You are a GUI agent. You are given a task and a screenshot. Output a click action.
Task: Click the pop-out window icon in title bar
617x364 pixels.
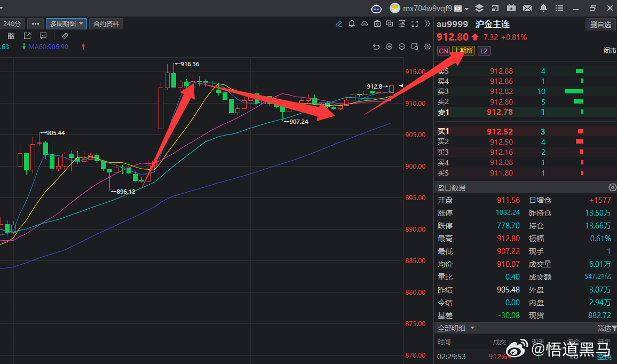pos(495,8)
